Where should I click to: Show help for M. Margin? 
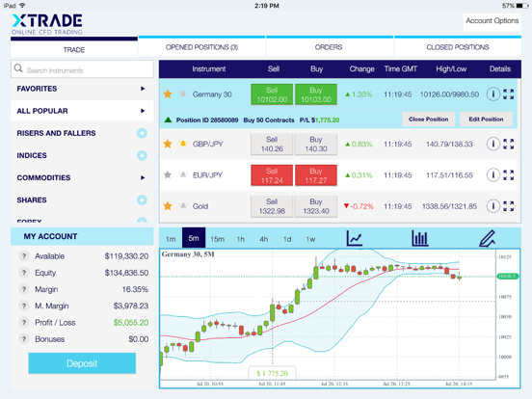[24, 306]
